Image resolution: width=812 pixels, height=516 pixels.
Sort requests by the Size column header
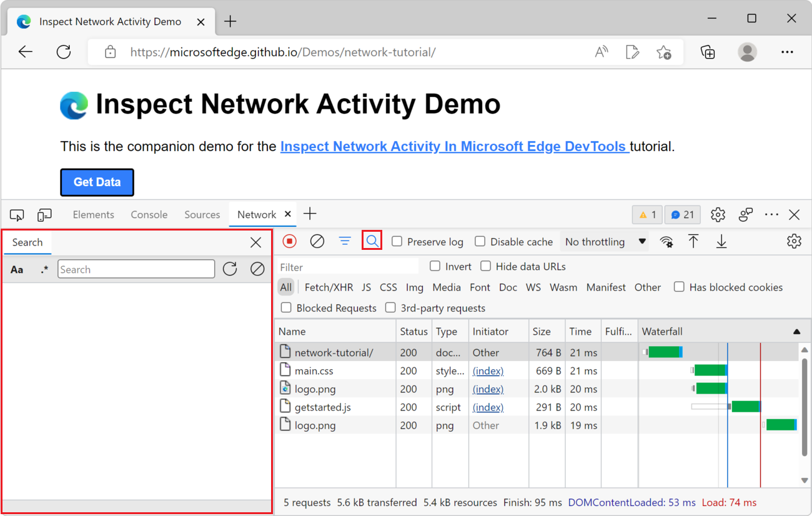(x=546, y=332)
